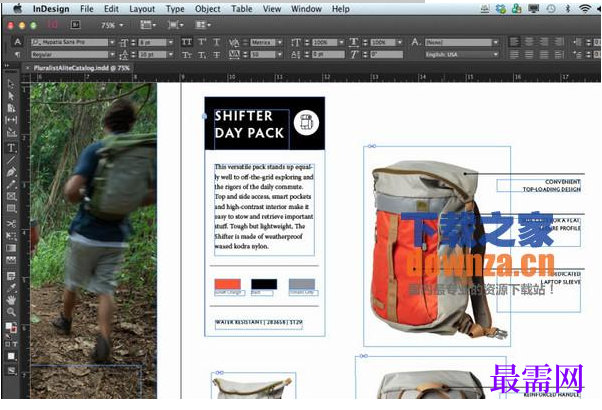
Task: Open the font size dropdown
Action: click(170, 42)
